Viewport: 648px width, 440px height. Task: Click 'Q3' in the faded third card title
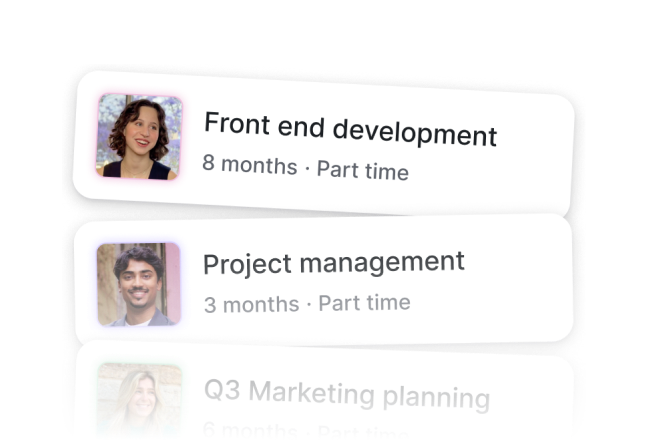tap(222, 389)
